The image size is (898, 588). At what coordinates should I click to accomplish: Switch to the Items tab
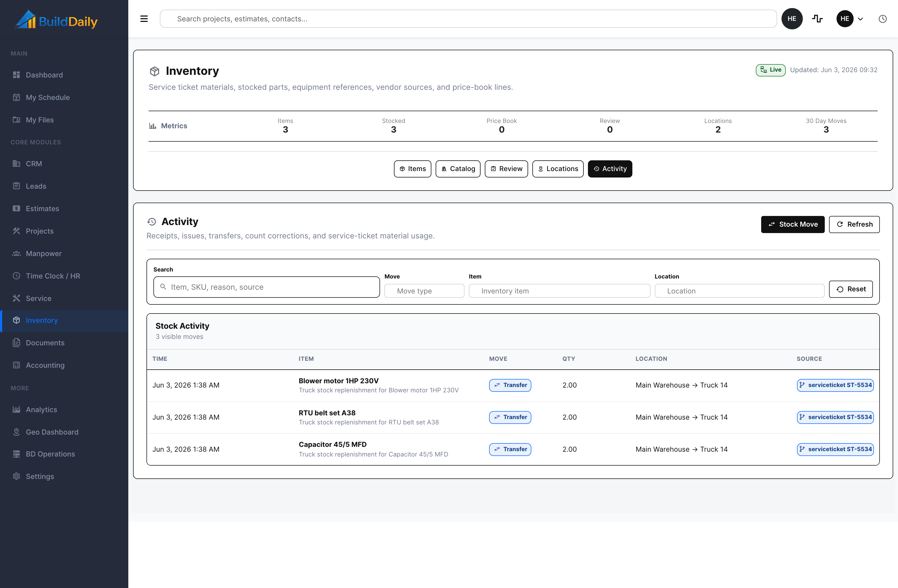pyautogui.click(x=412, y=169)
